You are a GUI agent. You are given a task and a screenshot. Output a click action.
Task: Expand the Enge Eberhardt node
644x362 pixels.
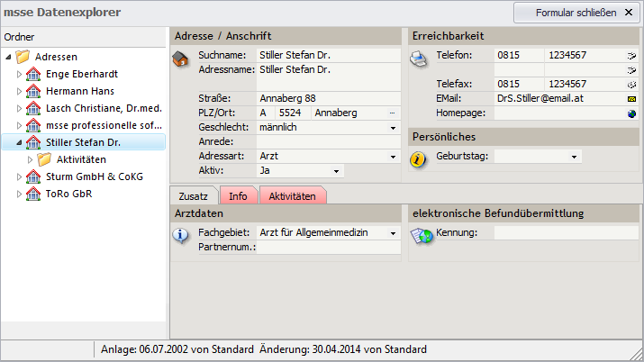click(x=19, y=74)
